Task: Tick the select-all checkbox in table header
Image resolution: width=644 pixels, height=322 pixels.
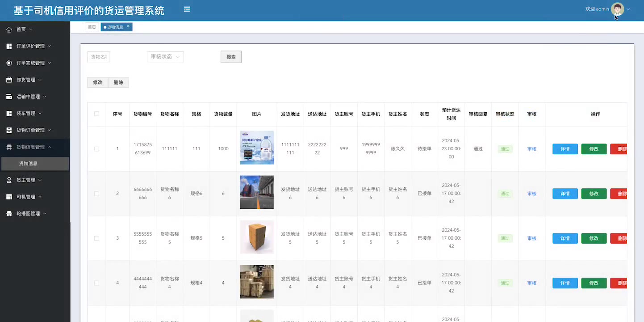Action: pyautogui.click(x=96, y=114)
